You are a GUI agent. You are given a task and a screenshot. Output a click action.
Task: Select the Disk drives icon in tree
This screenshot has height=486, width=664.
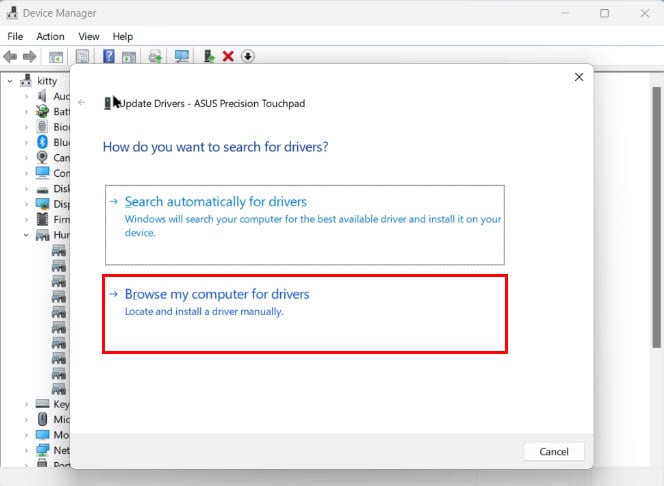tap(42, 190)
